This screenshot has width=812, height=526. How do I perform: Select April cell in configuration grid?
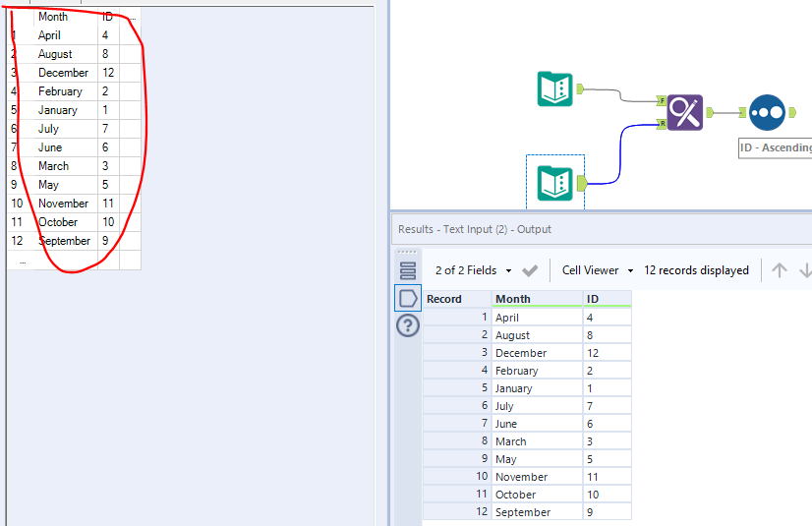tap(66, 35)
